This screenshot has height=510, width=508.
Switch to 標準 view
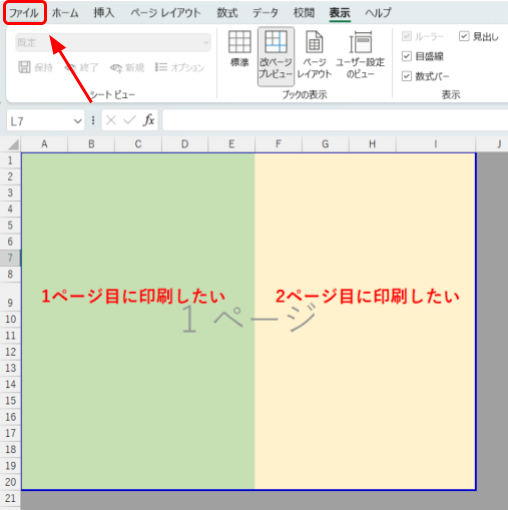[x=240, y=49]
